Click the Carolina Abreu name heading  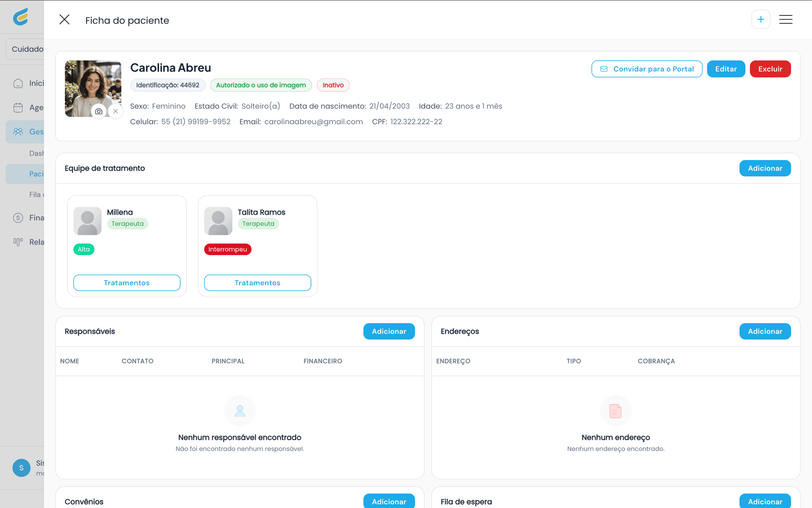[x=171, y=67]
